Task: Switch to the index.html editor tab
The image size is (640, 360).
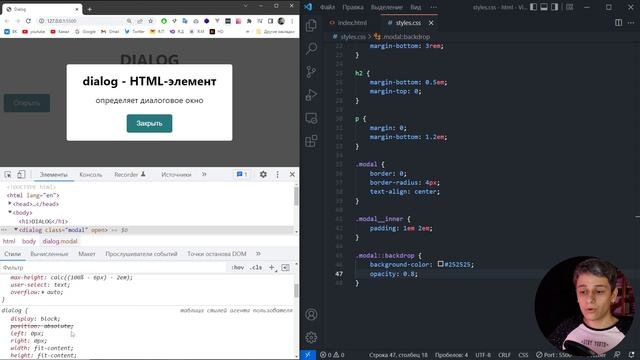Action: pyautogui.click(x=348, y=23)
